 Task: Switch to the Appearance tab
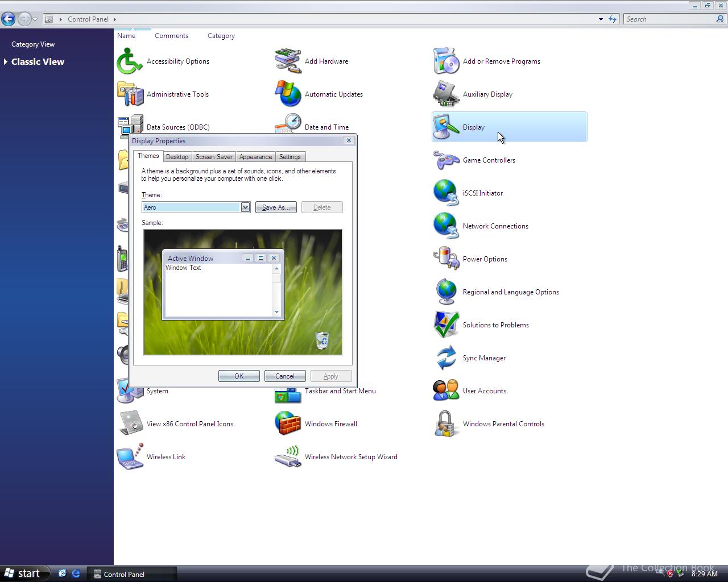[x=255, y=157]
